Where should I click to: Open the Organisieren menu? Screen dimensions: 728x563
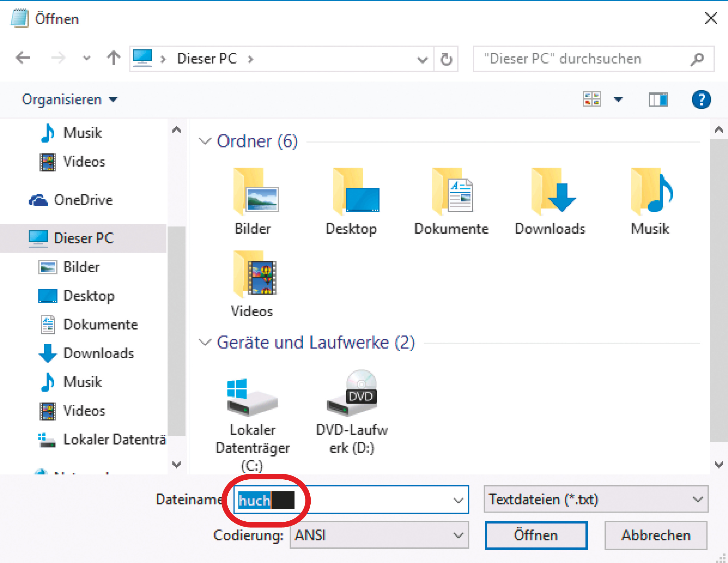pos(69,99)
